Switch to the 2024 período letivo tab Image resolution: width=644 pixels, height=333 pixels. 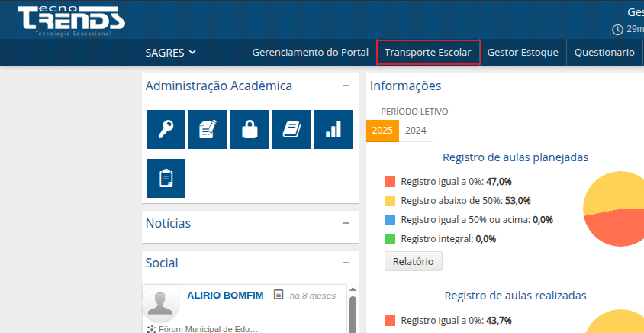click(x=416, y=131)
